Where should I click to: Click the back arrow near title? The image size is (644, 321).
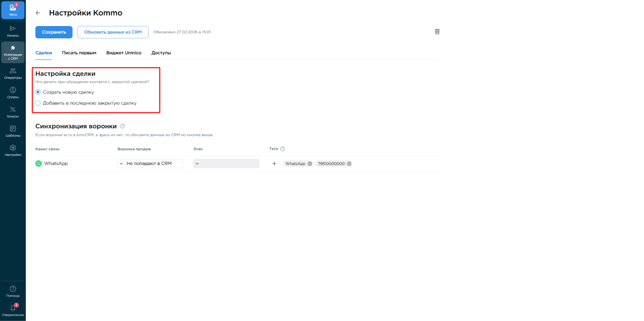(x=38, y=13)
